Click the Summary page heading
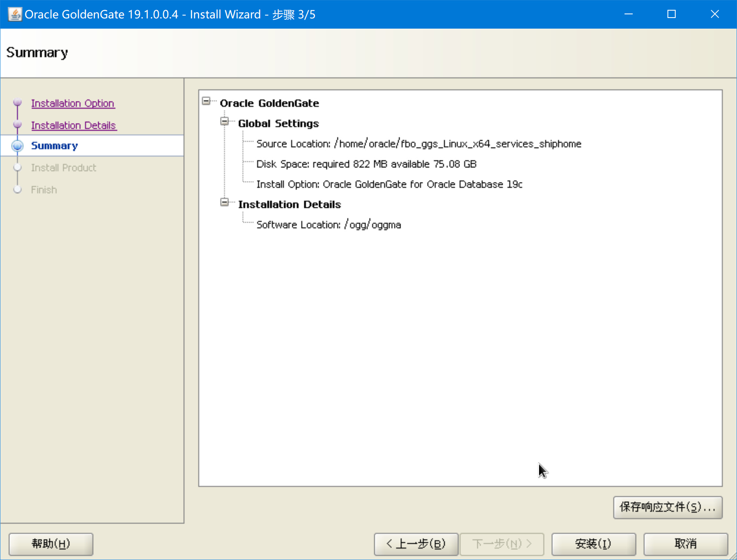Image resolution: width=737 pixels, height=560 pixels. pos(37,53)
